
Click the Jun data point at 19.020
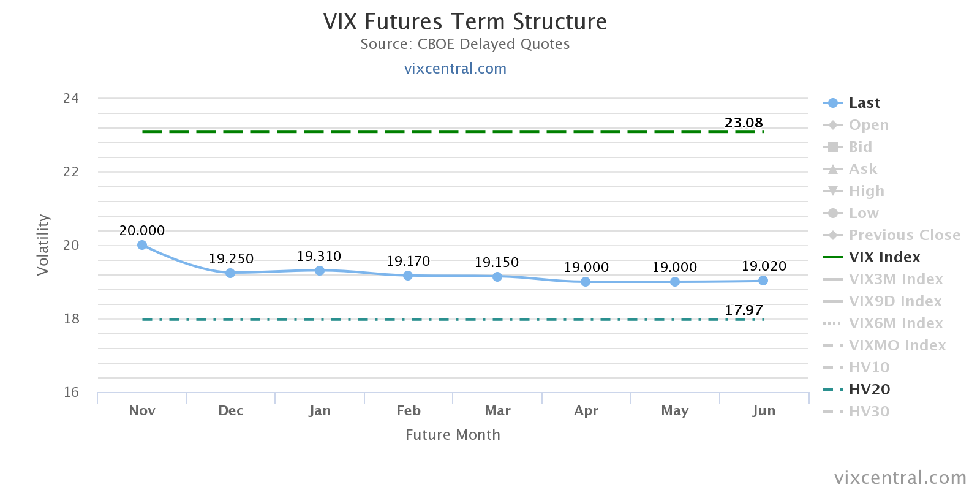click(x=763, y=281)
